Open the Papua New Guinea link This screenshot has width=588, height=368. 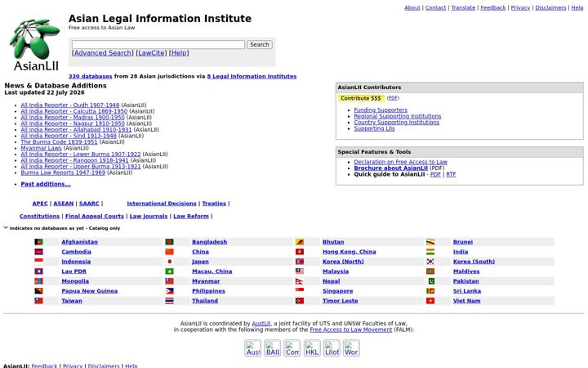point(90,290)
